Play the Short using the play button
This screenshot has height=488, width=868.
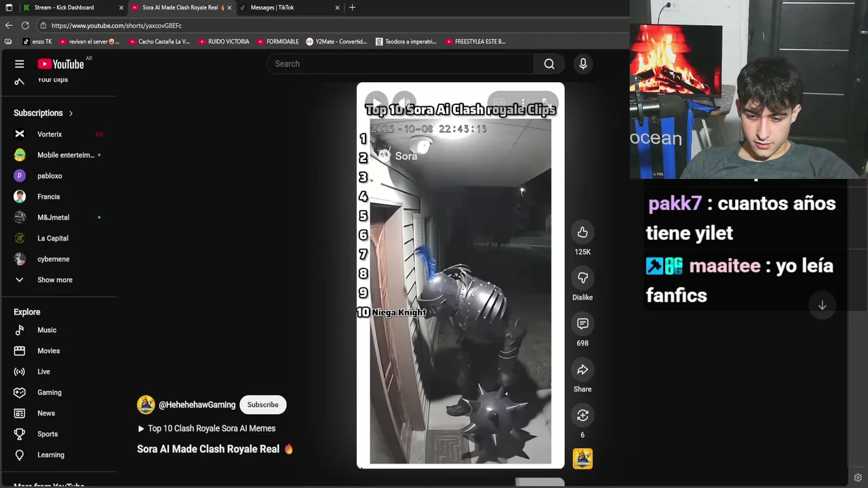[x=376, y=103]
